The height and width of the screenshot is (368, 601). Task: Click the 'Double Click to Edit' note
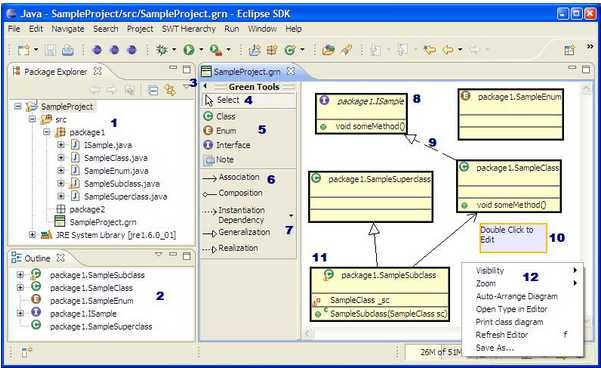point(513,238)
